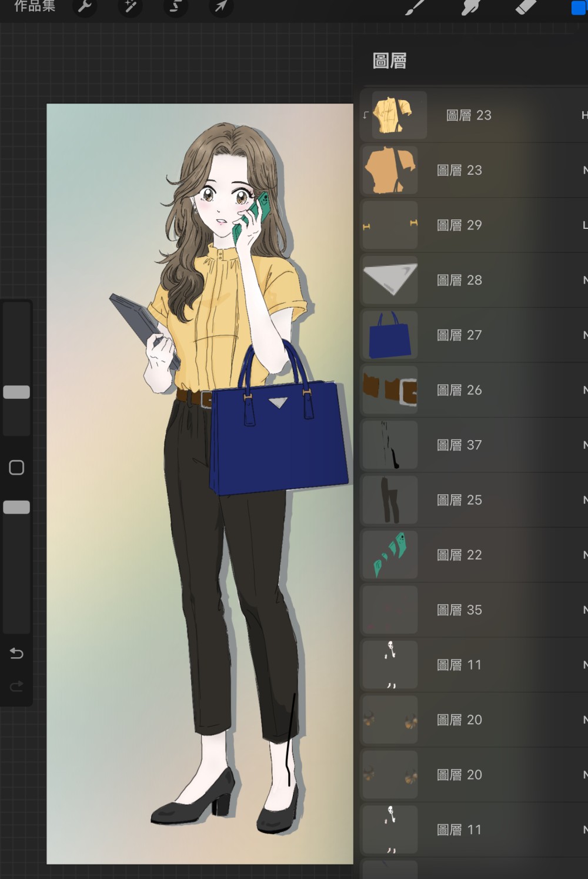Open blend mode H of clipped 圖層 23
588x879 pixels.
[584, 115]
